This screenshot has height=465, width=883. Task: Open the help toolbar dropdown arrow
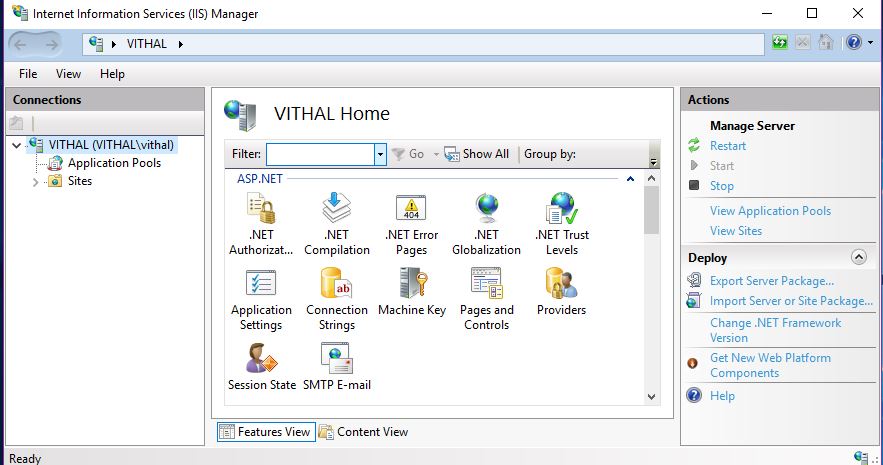click(870, 43)
